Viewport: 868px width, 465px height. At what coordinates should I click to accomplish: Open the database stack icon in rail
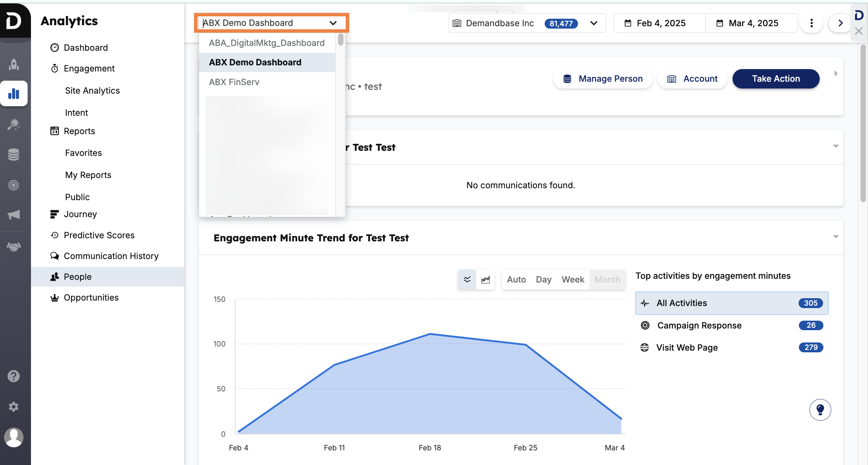[14, 155]
